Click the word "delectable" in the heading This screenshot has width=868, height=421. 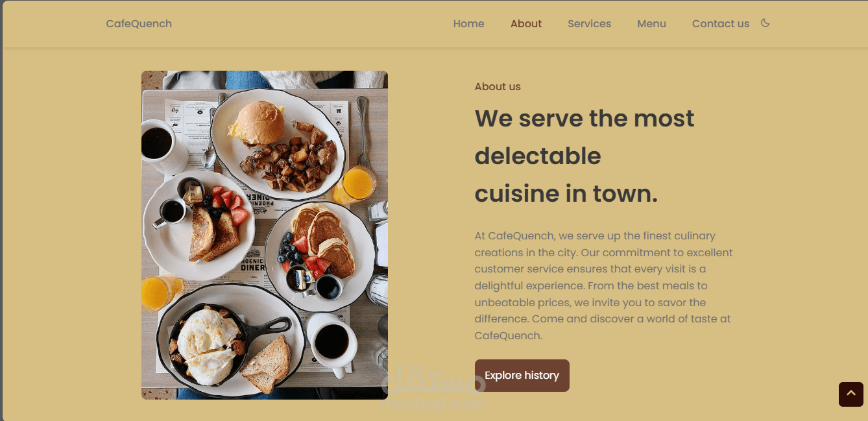point(538,156)
